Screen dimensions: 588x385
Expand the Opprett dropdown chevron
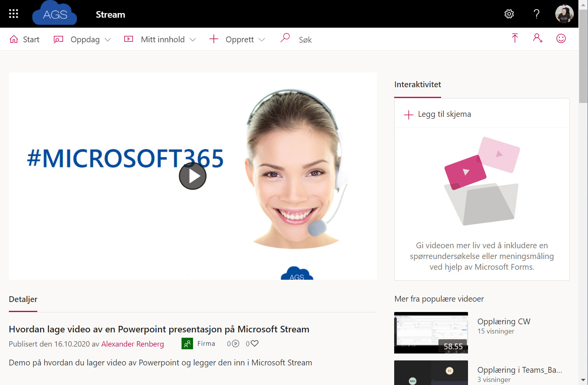click(x=262, y=40)
